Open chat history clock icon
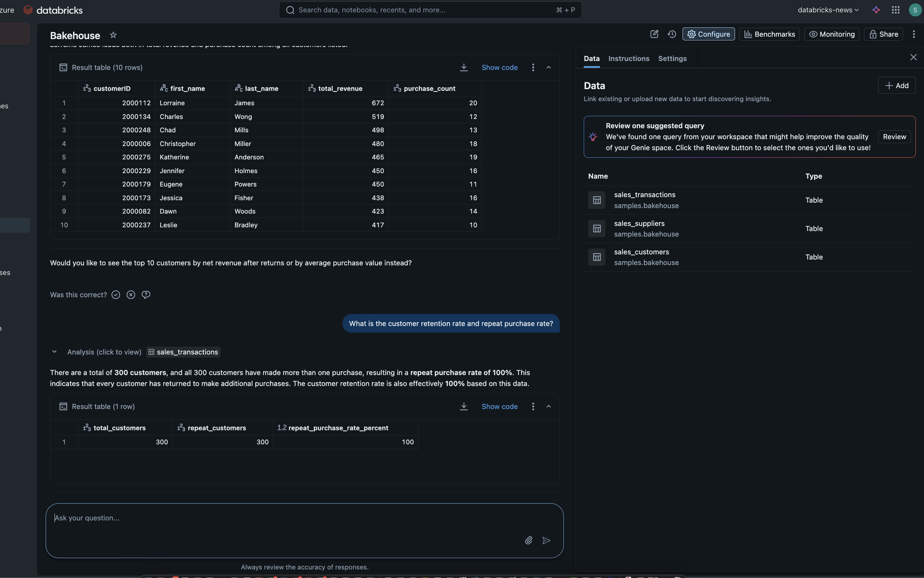The width and height of the screenshot is (924, 578). click(x=672, y=34)
